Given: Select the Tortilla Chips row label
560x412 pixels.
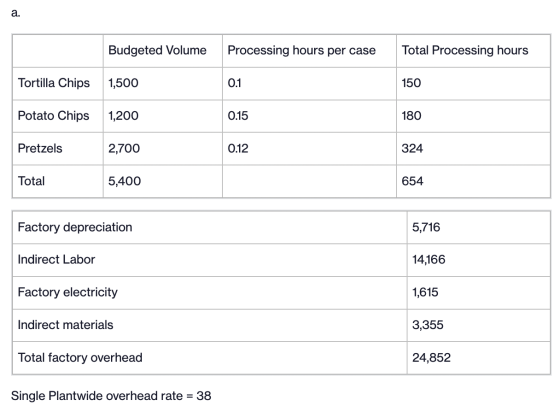Looking at the screenshot, I should tap(54, 83).
